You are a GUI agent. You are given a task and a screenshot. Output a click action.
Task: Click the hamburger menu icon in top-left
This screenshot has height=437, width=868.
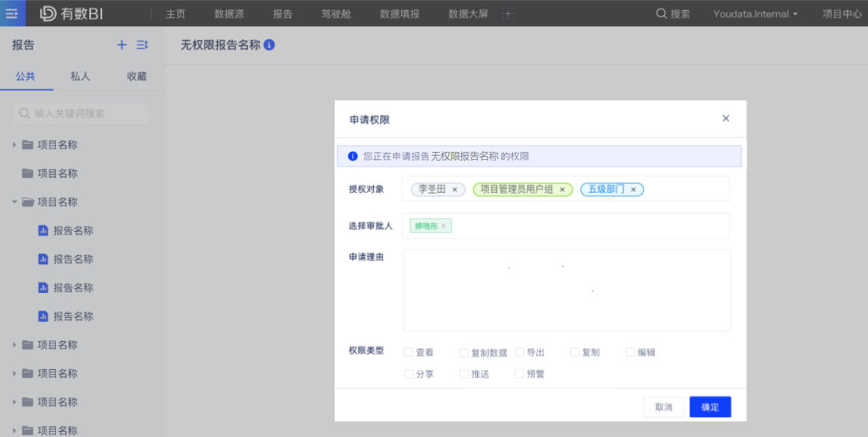(x=12, y=14)
